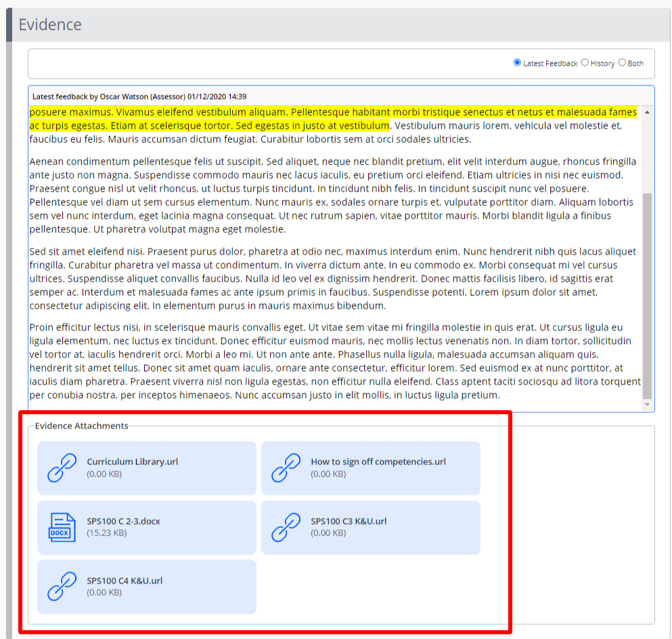The width and height of the screenshot is (672, 639).
Task: Open the SPS100 C4 K&U.url file name
Action: pos(125,581)
